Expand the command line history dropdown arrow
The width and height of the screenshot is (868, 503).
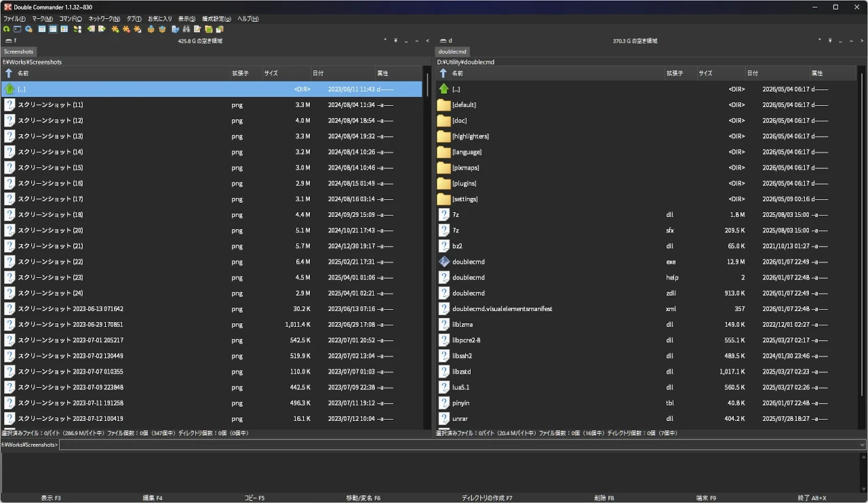click(x=863, y=445)
